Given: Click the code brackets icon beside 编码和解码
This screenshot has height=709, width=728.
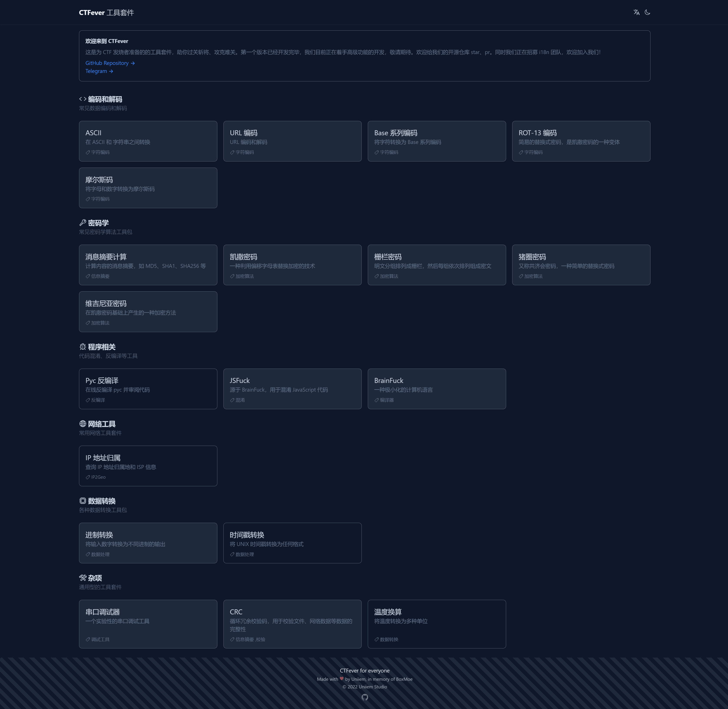Looking at the screenshot, I should (83, 99).
